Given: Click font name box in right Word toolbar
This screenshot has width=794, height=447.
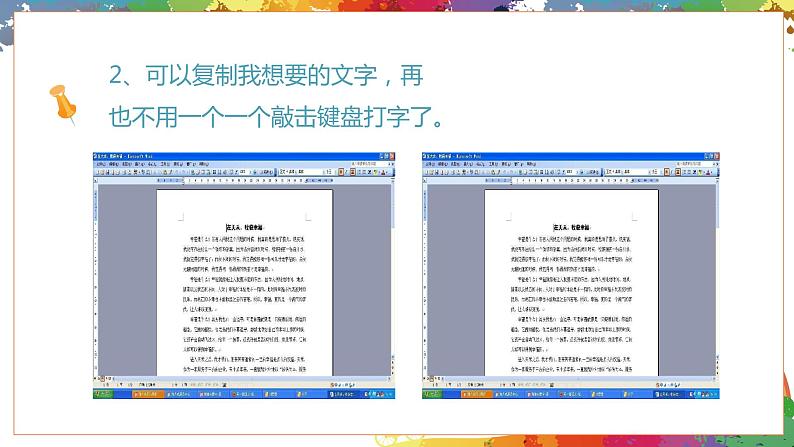Looking at the screenshot, I should 626,172.
